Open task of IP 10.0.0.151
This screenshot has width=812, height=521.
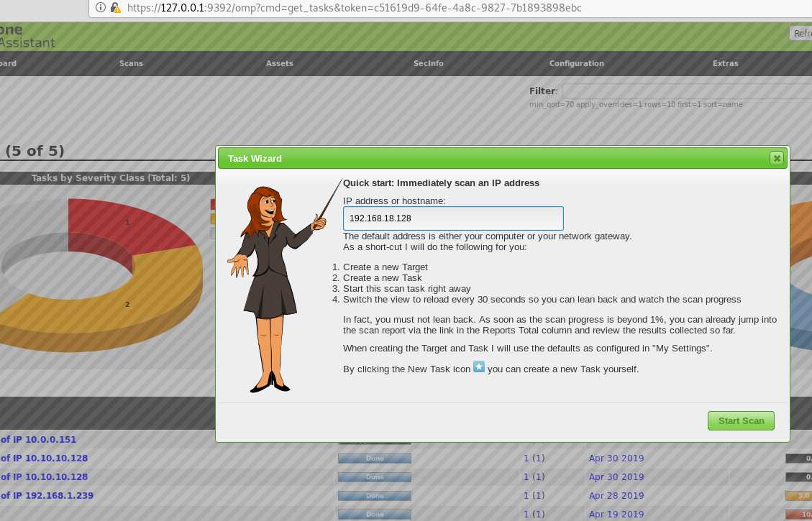pos(38,439)
